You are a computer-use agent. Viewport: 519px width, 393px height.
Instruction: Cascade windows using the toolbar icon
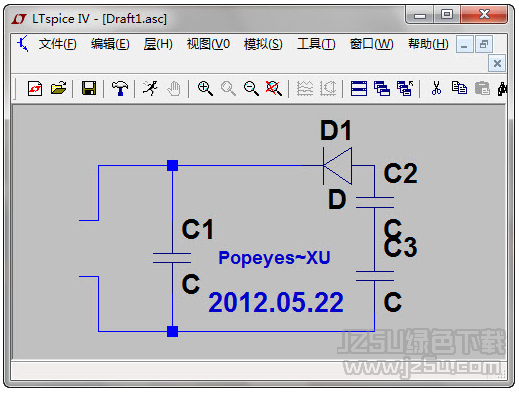382,89
